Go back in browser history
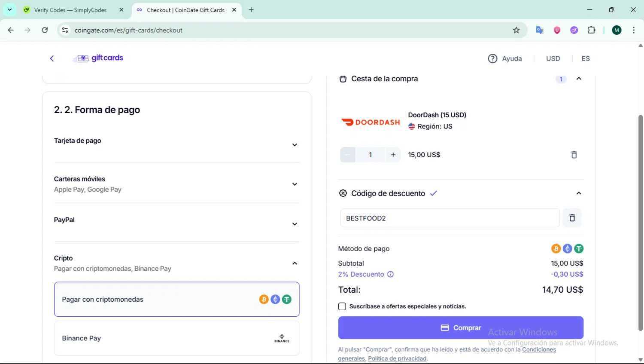The height and width of the screenshot is (364, 644). click(11, 30)
